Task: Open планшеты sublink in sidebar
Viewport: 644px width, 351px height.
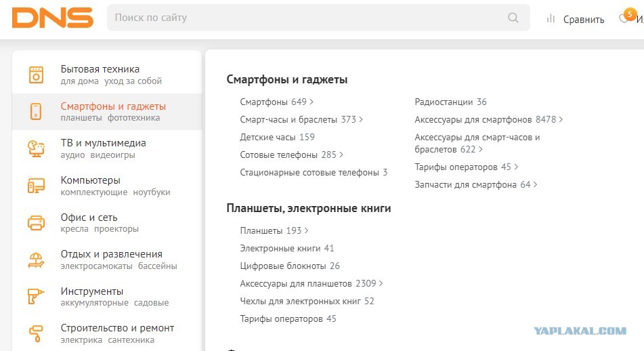Action: click(81, 117)
